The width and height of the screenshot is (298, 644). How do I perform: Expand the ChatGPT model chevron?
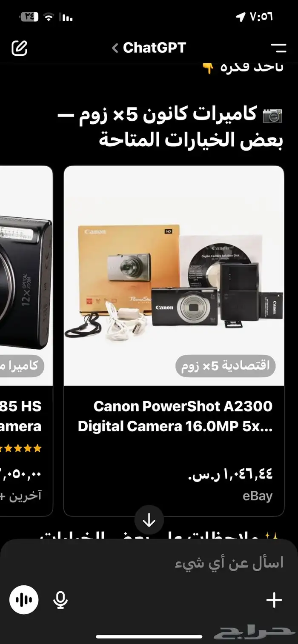tap(115, 48)
